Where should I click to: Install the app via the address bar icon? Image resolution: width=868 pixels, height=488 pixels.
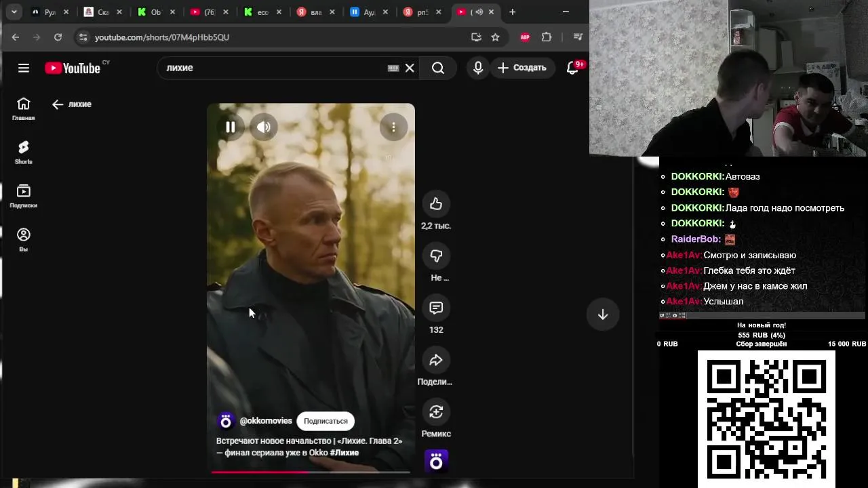point(476,37)
